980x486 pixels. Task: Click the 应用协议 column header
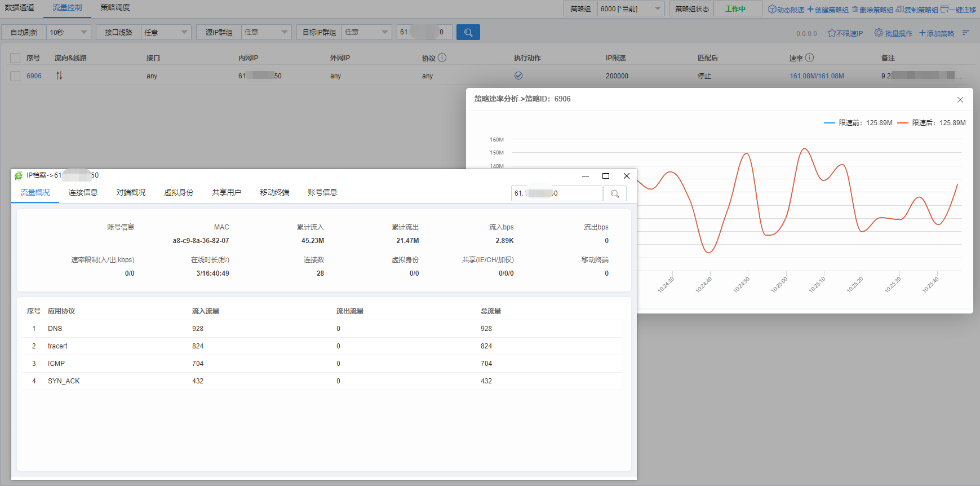[x=61, y=311]
